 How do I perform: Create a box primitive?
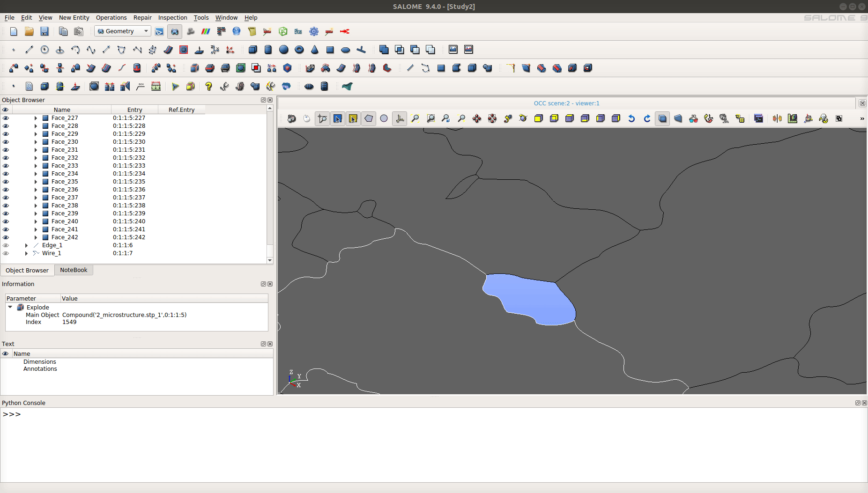pos(253,50)
